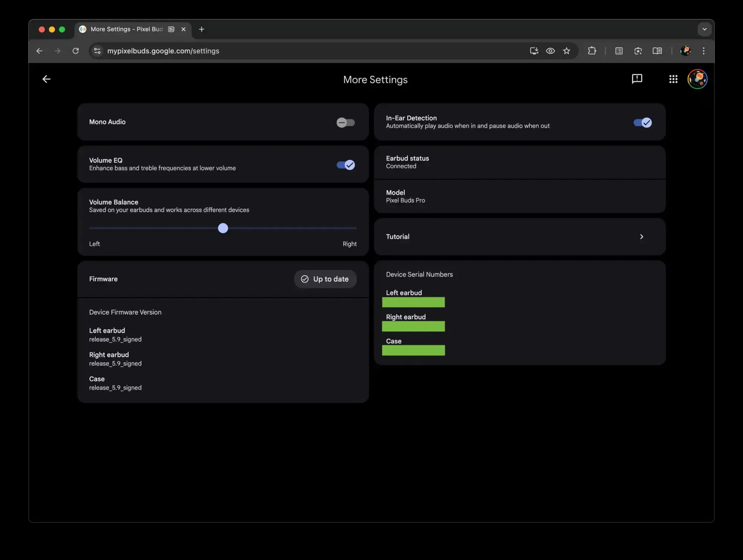This screenshot has width=743, height=560.
Task: Click the back arrow in More Settings
Action: pos(46,79)
